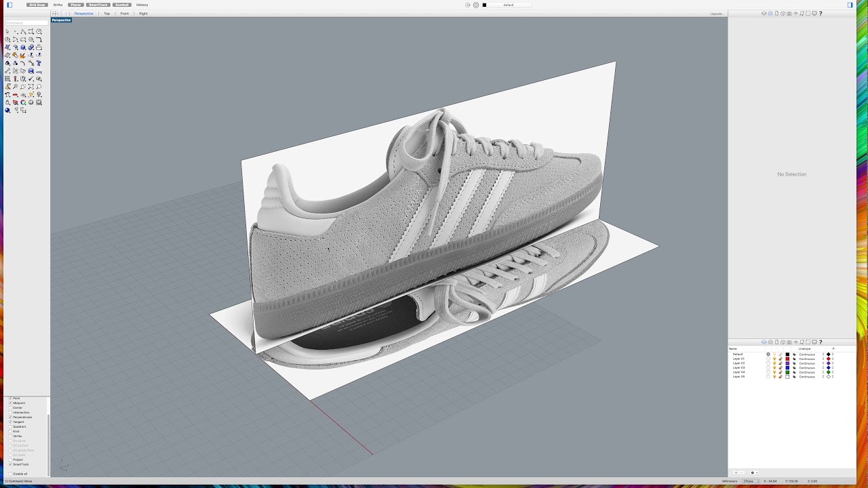The width and height of the screenshot is (868, 488).
Task: Add a new layer with plus button
Action: pos(736,472)
